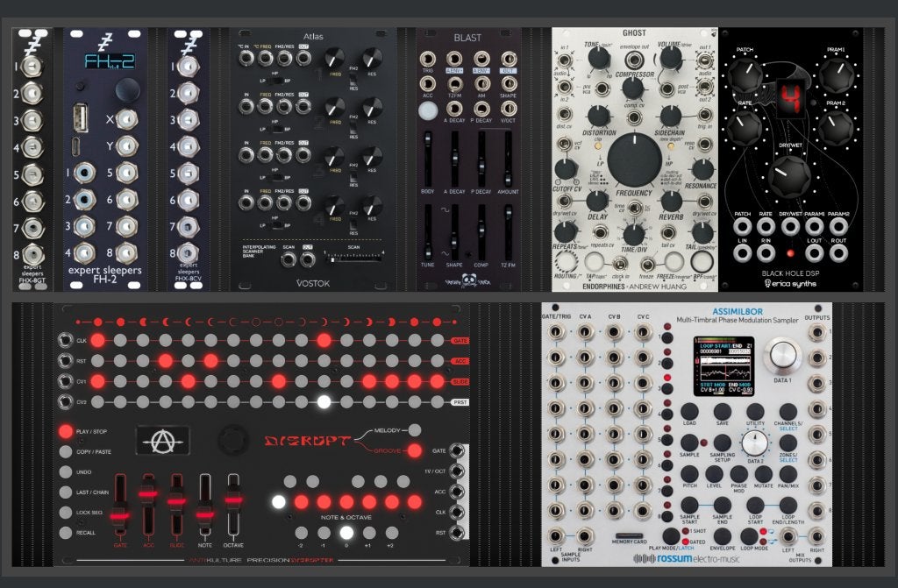Click the MEMORY CARD slot on Assimil8or
The width and height of the screenshot is (898, 588).
[629, 535]
